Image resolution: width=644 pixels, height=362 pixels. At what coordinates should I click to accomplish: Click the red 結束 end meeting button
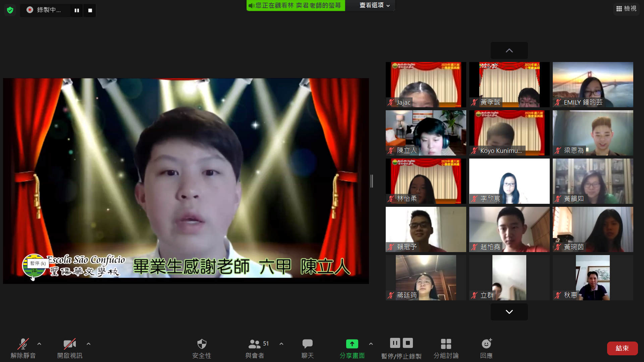[622, 348]
